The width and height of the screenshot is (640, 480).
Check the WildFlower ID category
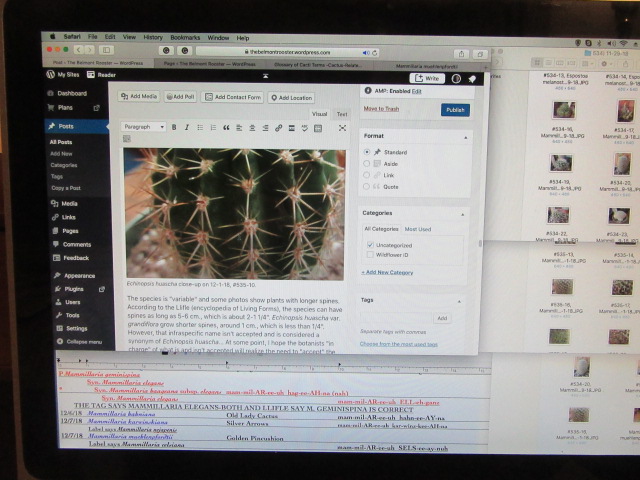(370, 255)
